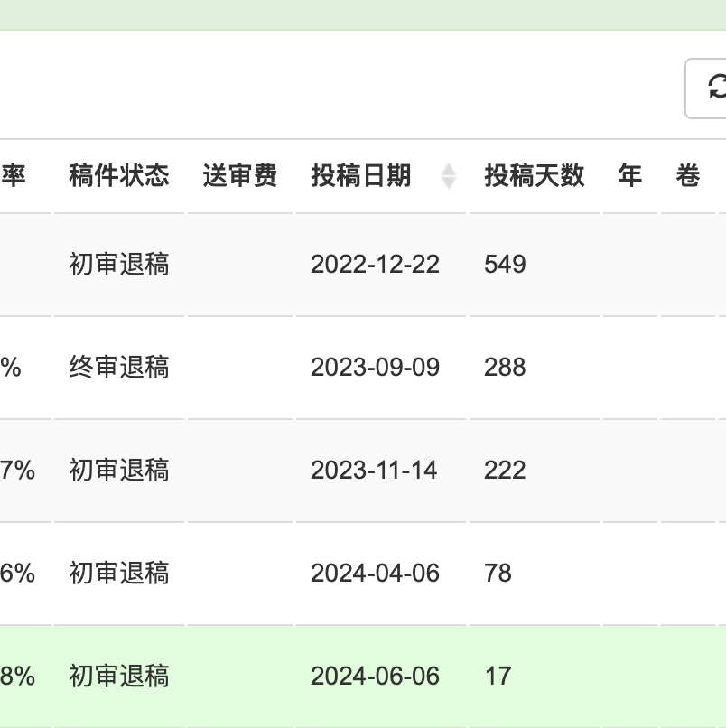The height and width of the screenshot is (728, 726).
Task: Click the 78 days cell
Action: point(498,574)
